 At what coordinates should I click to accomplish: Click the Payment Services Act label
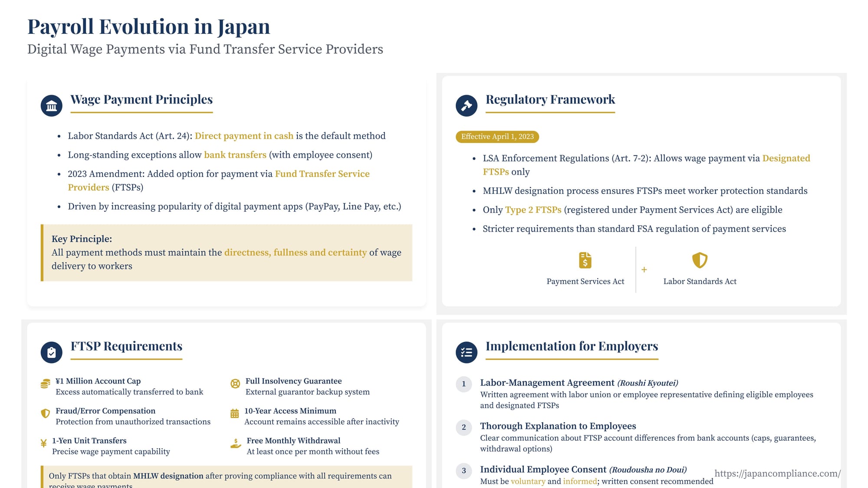click(x=585, y=282)
